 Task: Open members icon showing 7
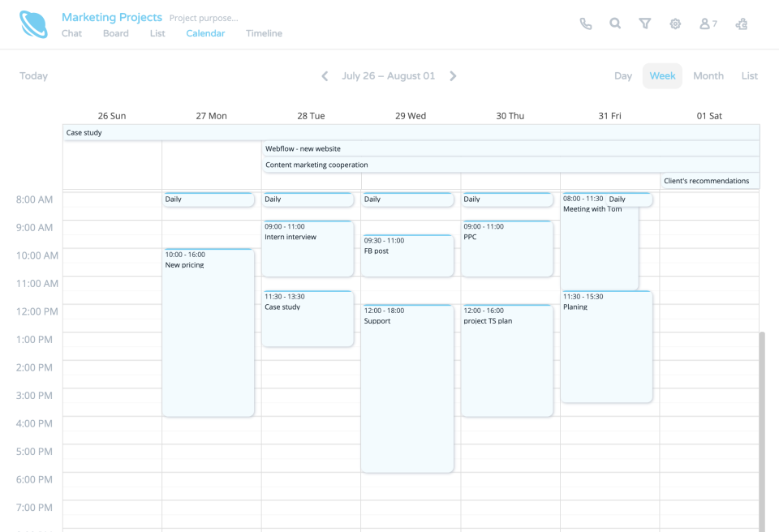click(708, 24)
